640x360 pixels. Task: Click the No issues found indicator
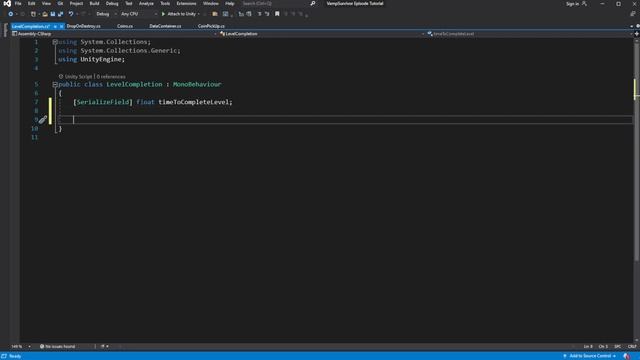tap(58, 347)
